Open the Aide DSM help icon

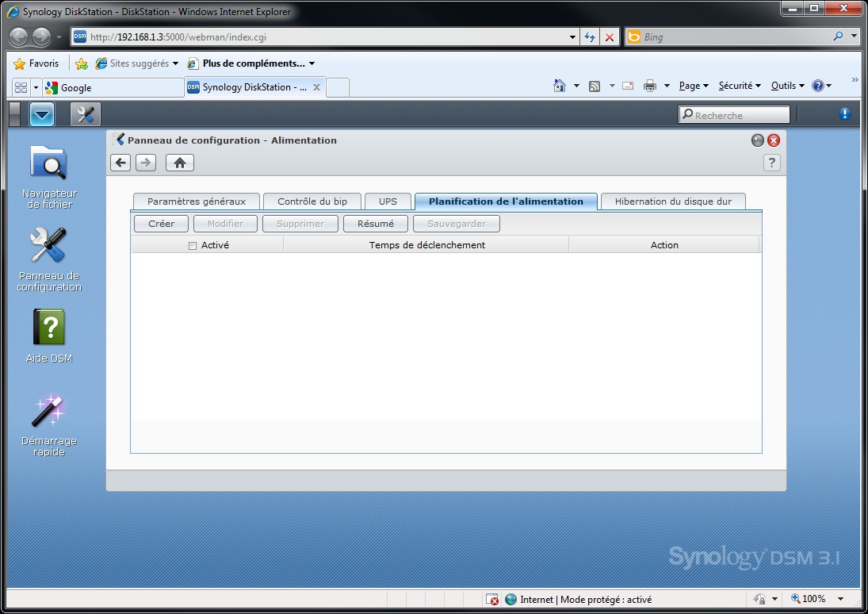tap(48, 328)
